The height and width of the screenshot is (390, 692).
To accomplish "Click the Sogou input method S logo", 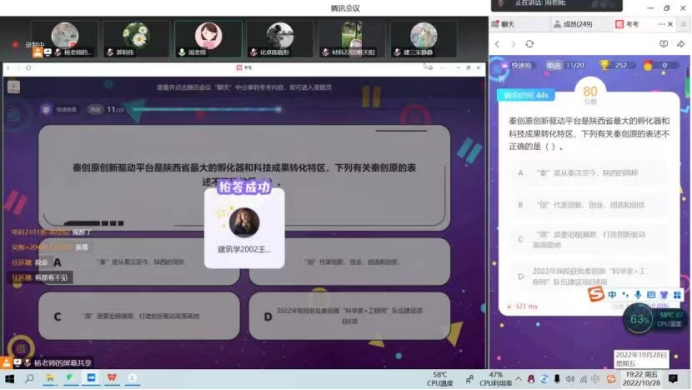I will 596,294.
